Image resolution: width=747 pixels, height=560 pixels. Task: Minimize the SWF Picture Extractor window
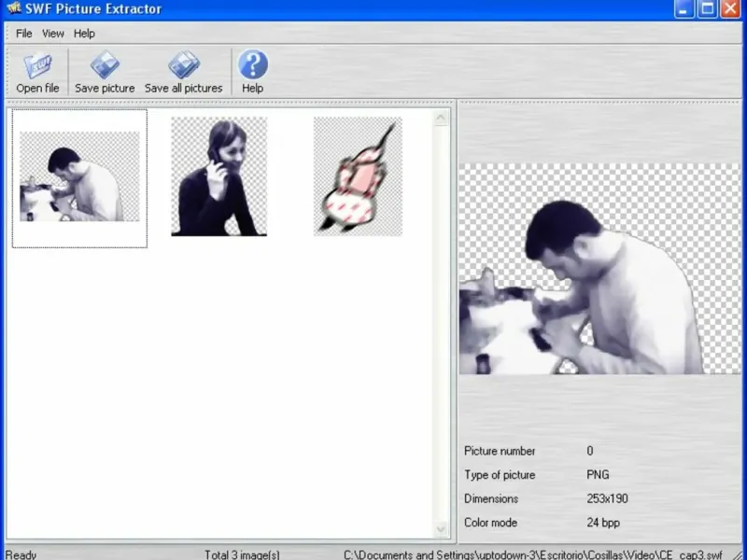(684, 9)
